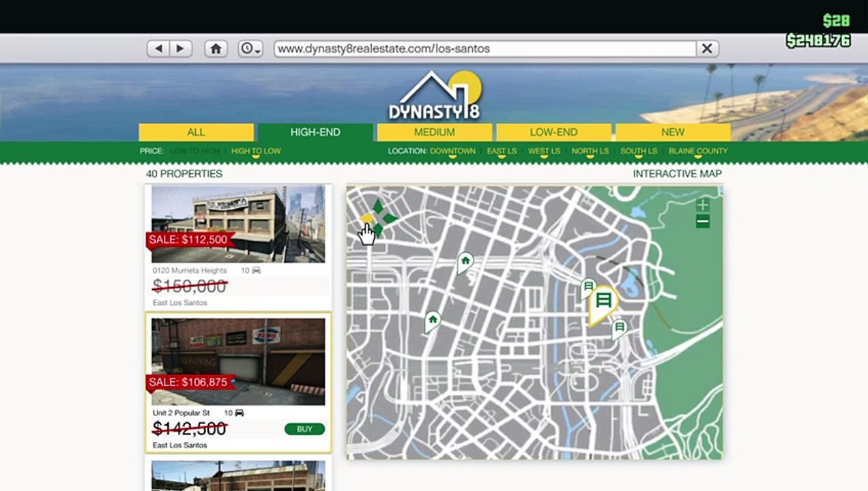
Task: Buy the Unit 2 Popular St property
Action: (x=304, y=429)
